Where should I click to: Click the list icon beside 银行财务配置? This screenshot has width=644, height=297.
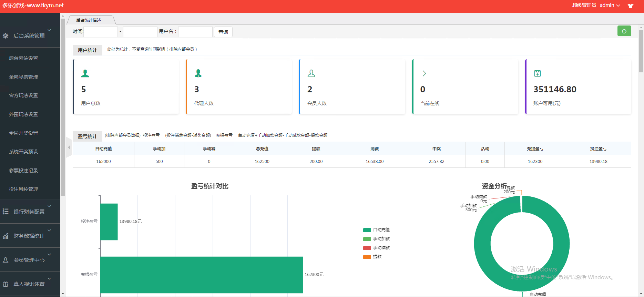6,211
